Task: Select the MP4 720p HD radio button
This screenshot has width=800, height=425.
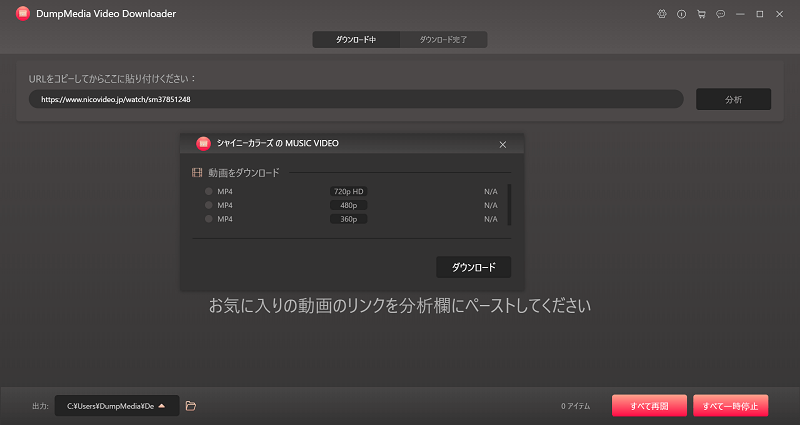Action: tap(209, 191)
